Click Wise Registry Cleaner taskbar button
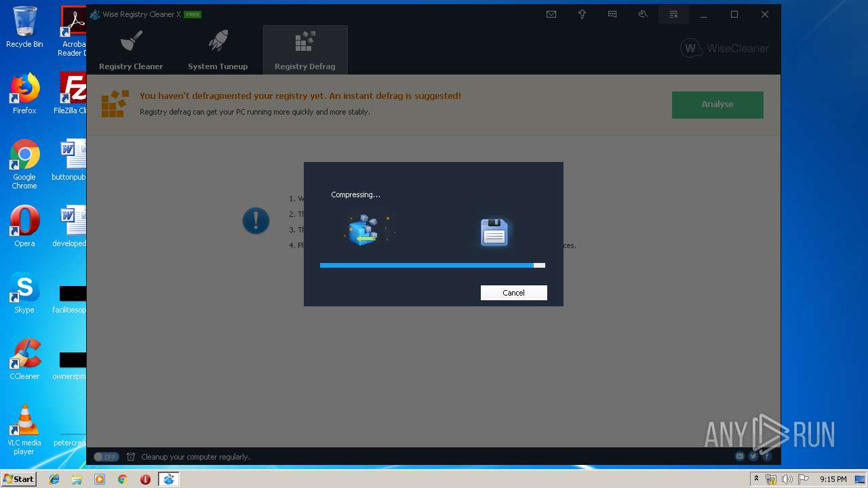This screenshot has height=488, width=868. (x=168, y=479)
